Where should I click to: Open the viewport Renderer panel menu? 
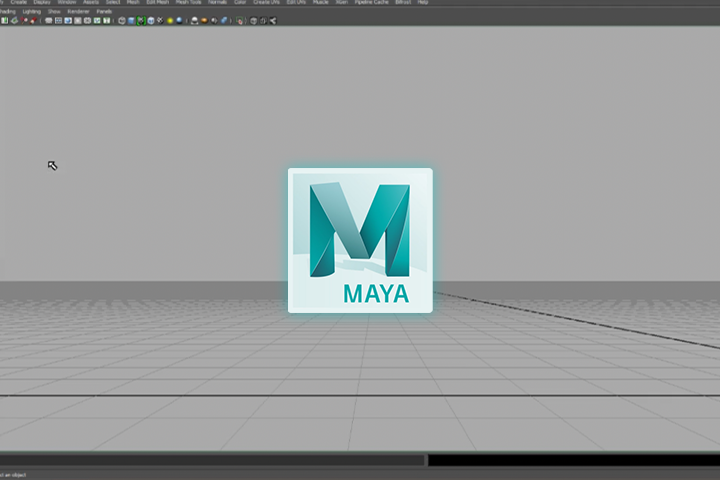click(79, 11)
